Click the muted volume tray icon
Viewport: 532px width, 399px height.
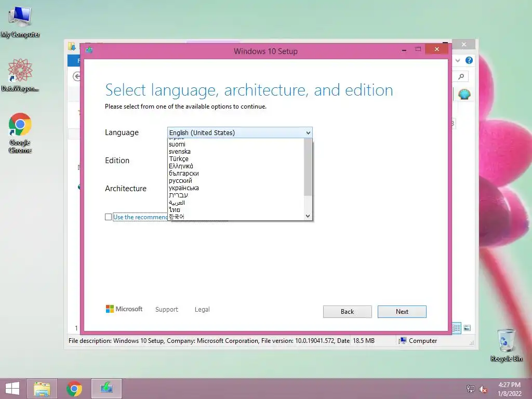pyautogui.click(x=483, y=389)
